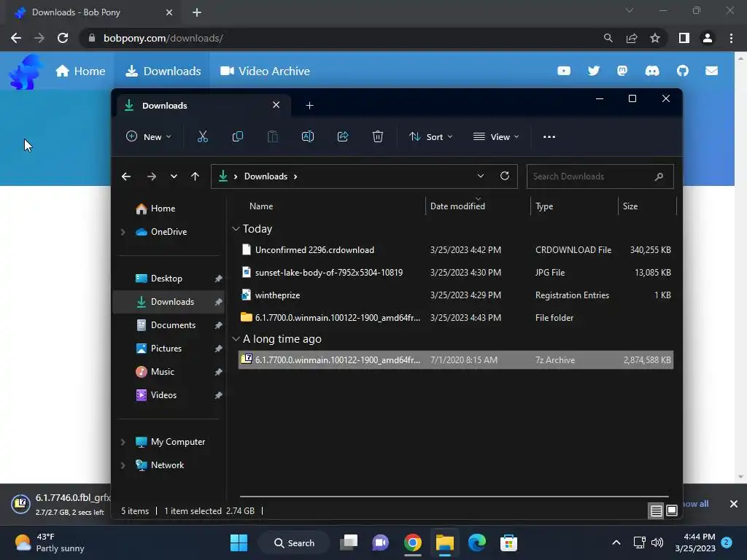Expand address bar history dropdown
747x560 pixels.
(481, 176)
